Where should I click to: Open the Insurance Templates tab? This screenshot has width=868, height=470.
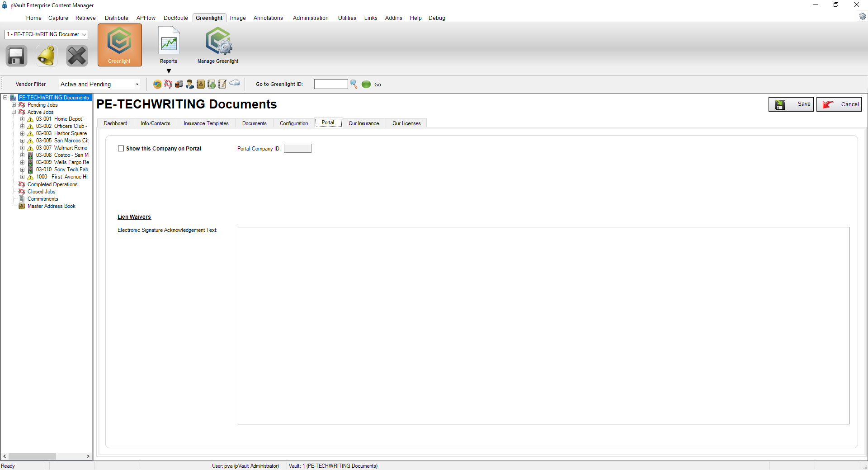click(206, 123)
